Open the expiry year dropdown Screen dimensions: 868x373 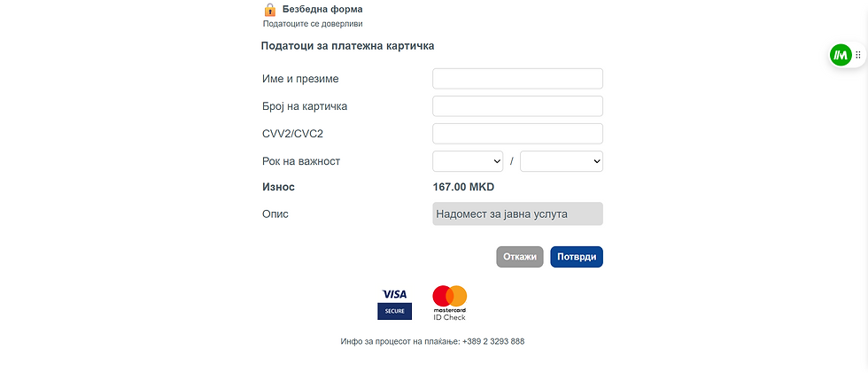tap(562, 161)
